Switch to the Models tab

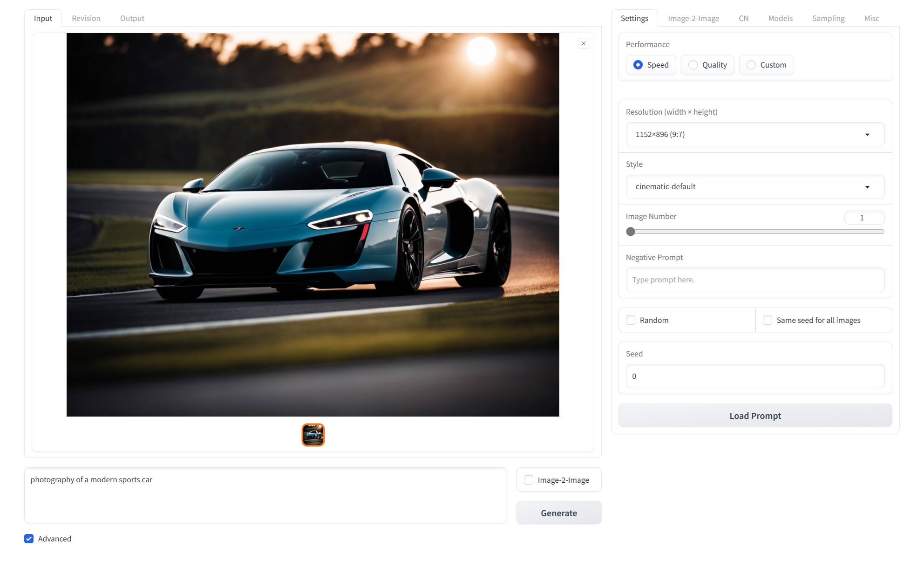pos(780,18)
